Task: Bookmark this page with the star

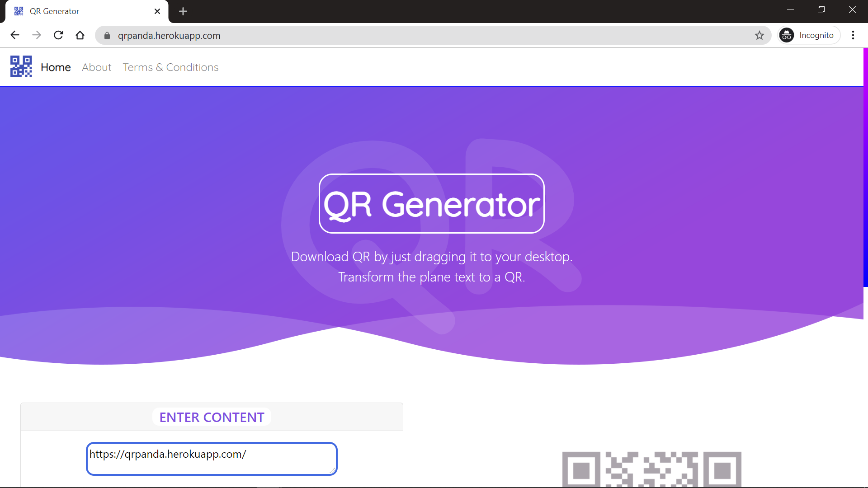Action: click(759, 35)
